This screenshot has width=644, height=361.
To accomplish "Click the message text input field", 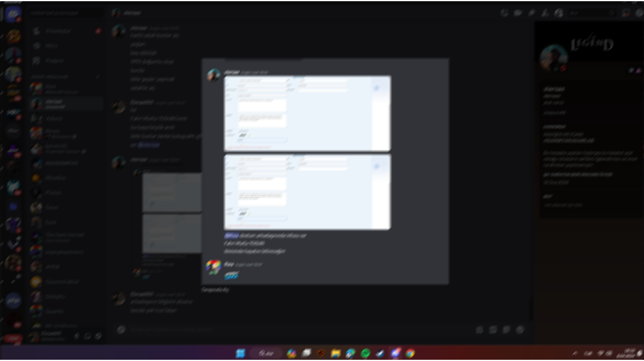I will click(x=300, y=330).
